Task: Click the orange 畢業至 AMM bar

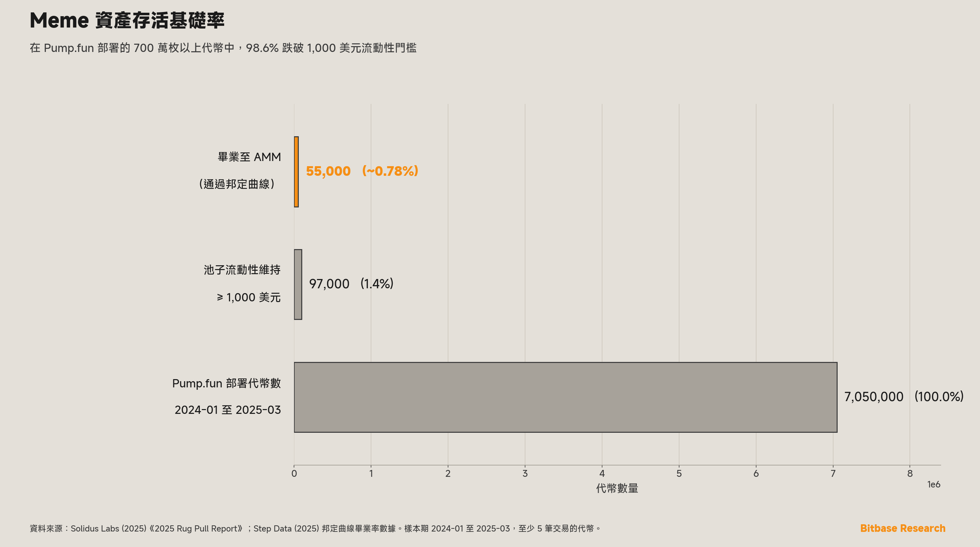Action: [296, 172]
